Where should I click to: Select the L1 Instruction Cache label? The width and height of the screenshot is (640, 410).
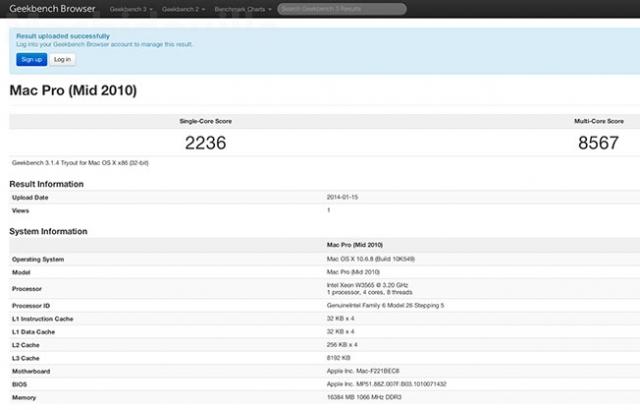[42, 319]
